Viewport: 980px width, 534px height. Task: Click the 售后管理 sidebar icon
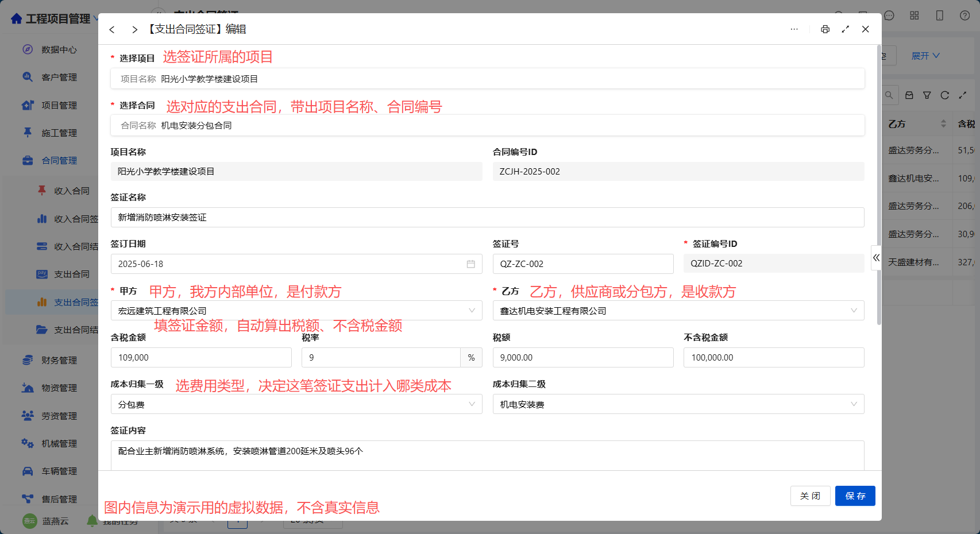[28, 499]
